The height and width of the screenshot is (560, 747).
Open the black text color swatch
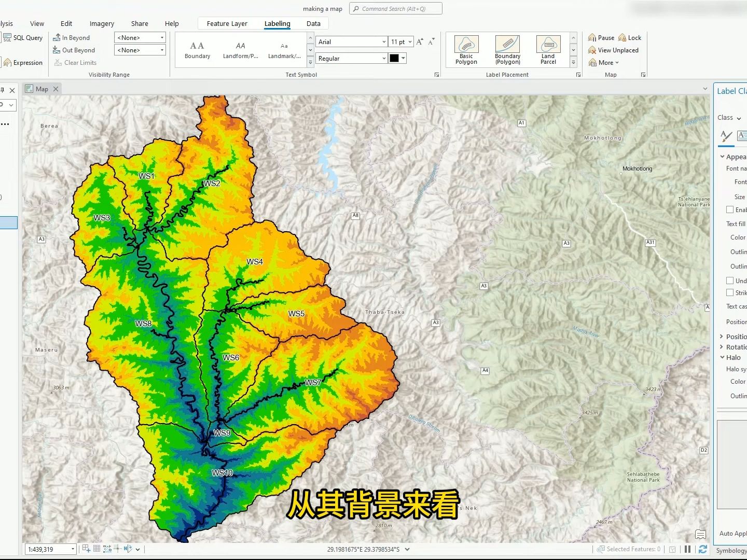tap(397, 58)
